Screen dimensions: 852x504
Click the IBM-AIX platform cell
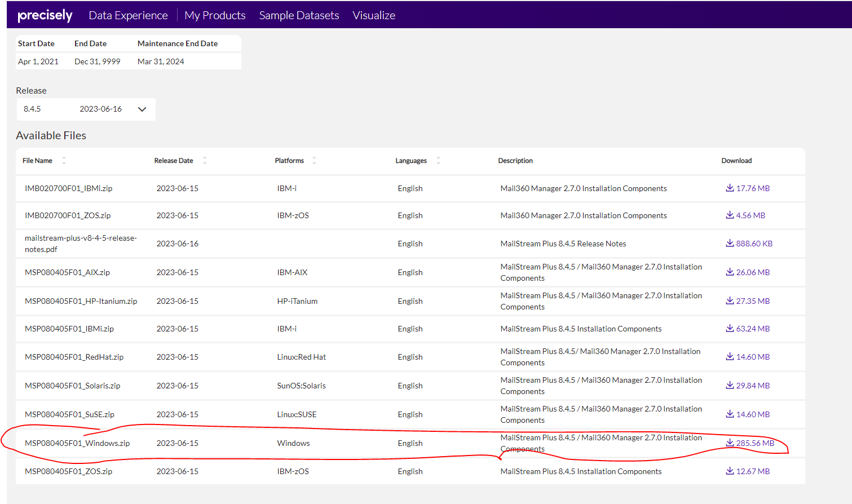(x=292, y=272)
